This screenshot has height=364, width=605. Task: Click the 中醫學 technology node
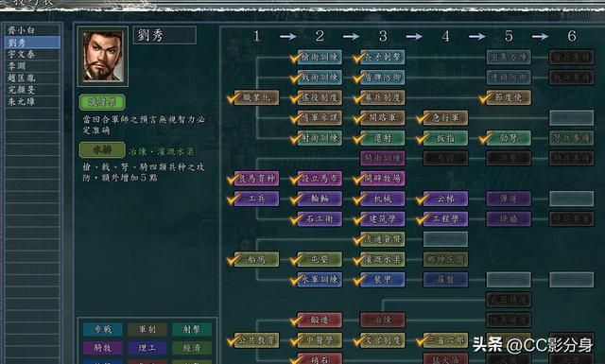point(320,340)
